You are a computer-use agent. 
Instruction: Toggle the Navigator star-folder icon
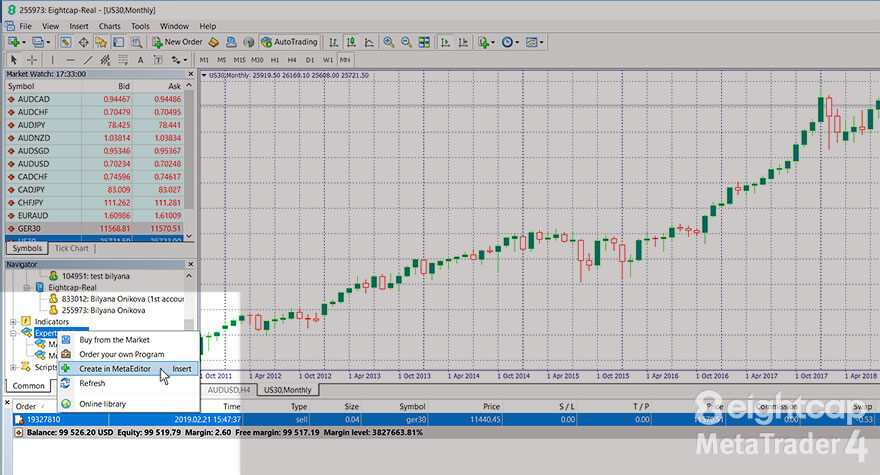(x=100, y=42)
